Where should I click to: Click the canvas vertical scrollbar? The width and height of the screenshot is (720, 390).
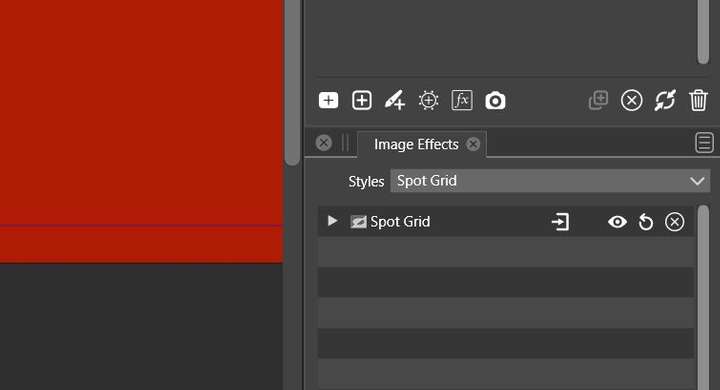(x=292, y=83)
